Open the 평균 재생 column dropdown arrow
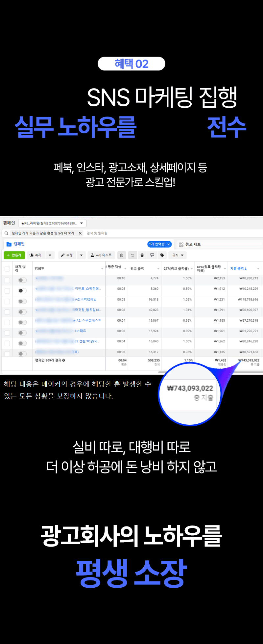Screen dimensions: 263x644 point(126,269)
